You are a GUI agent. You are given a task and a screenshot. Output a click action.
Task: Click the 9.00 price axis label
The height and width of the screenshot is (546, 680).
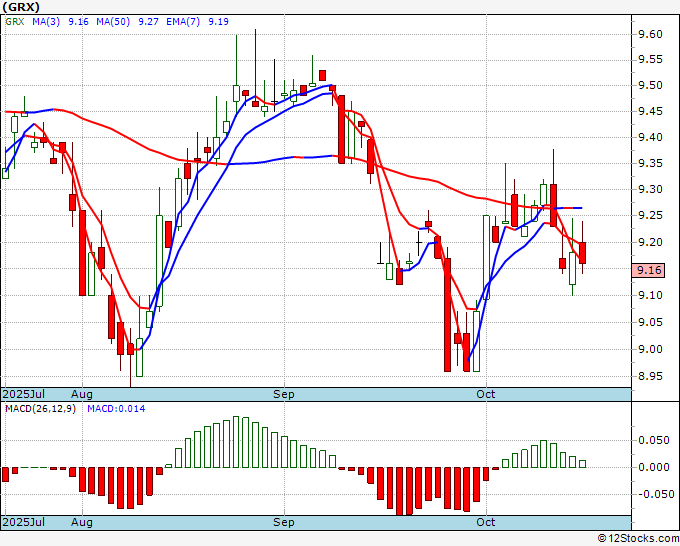[651, 349]
